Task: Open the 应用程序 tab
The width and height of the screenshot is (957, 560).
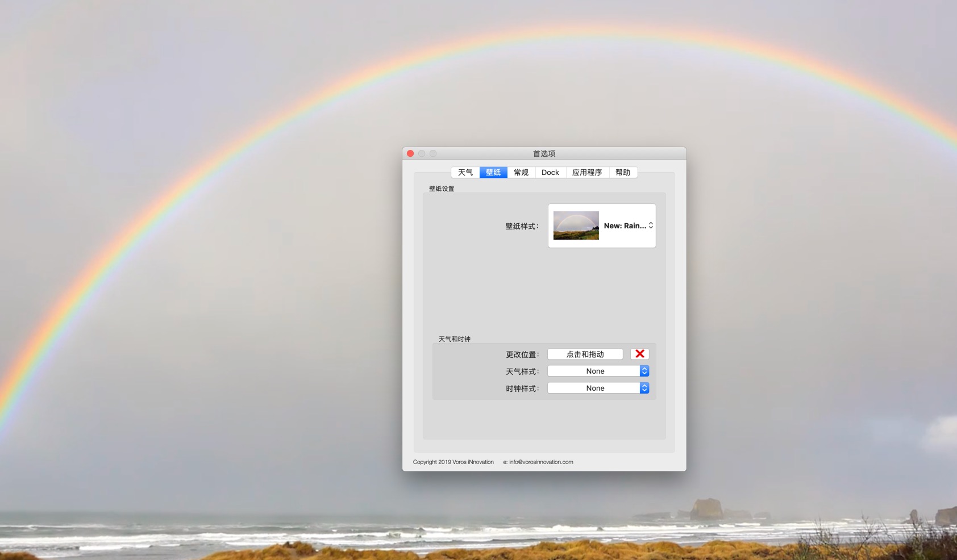Action: pos(587,173)
